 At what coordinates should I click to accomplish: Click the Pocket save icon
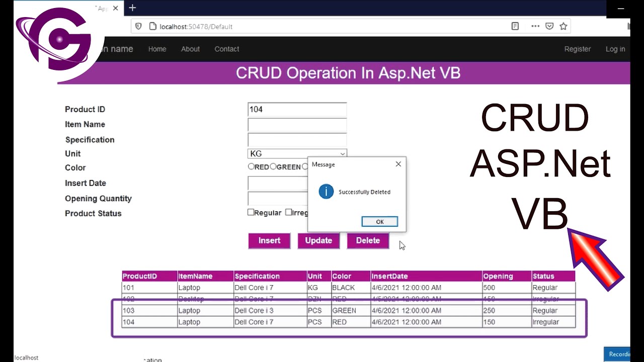tap(549, 26)
